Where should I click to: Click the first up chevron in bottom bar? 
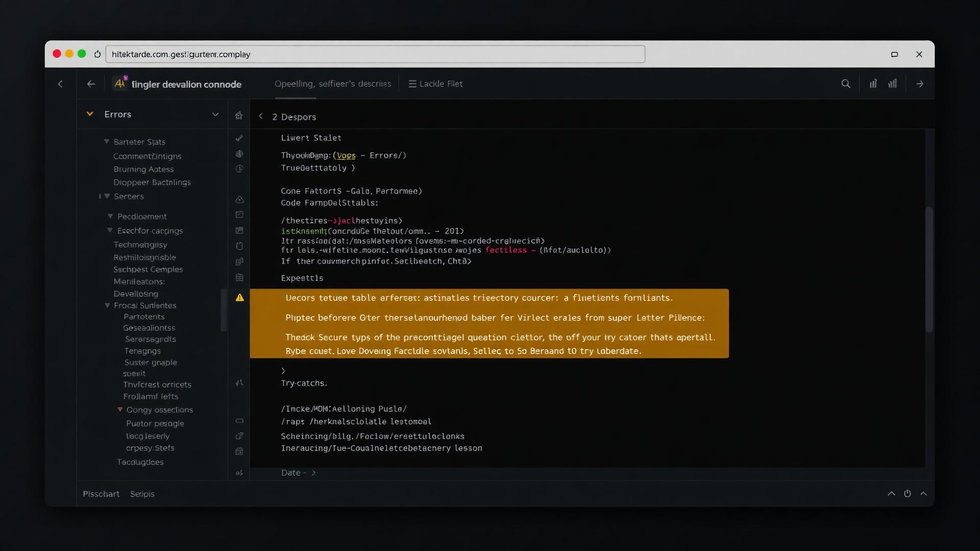891,493
